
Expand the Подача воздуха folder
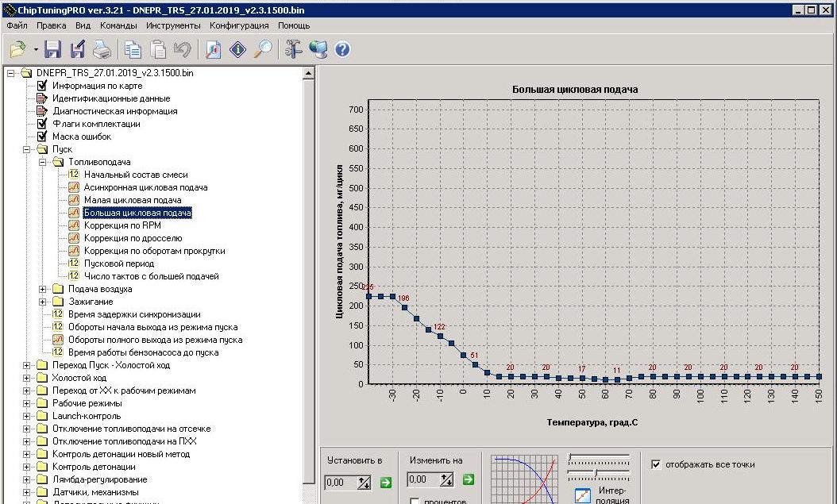click(43, 289)
